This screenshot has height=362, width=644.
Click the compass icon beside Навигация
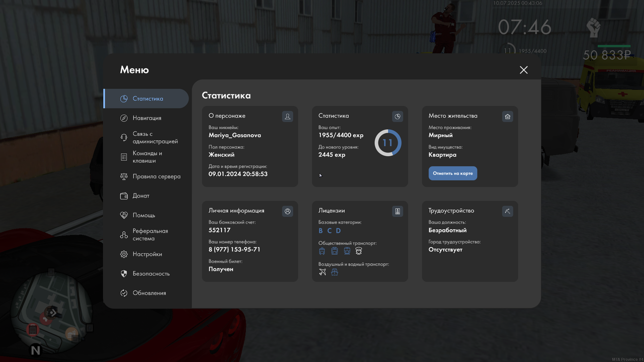click(124, 118)
